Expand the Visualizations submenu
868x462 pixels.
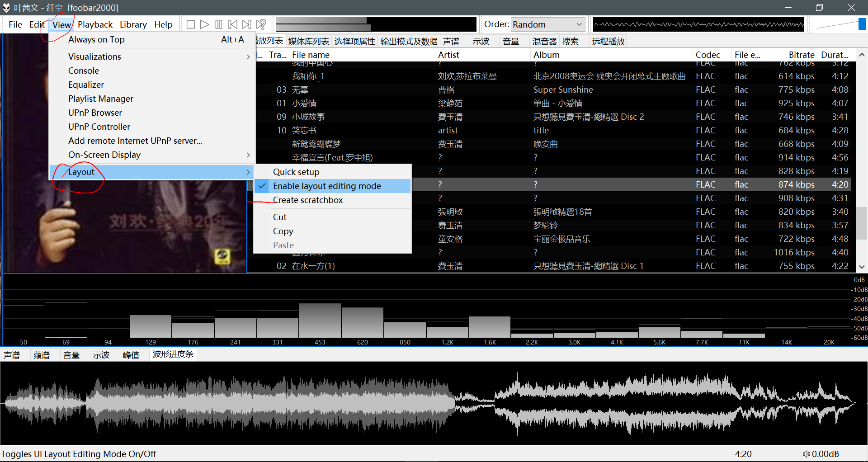[x=94, y=56]
